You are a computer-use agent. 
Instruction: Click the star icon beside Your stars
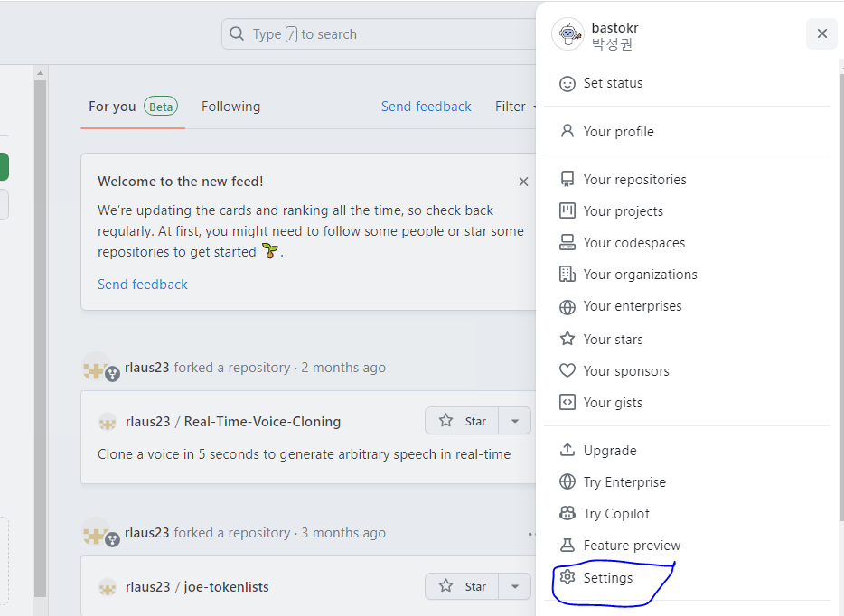(x=567, y=339)
